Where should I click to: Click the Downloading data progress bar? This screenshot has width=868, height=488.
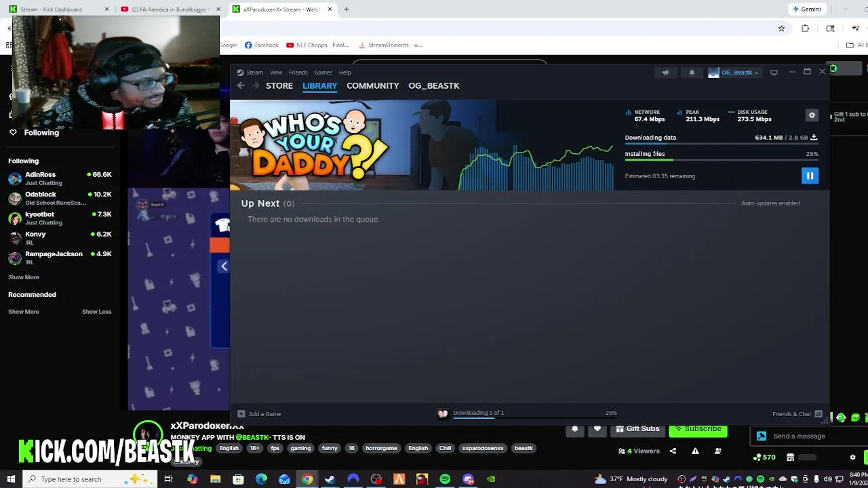coord(721,144)
